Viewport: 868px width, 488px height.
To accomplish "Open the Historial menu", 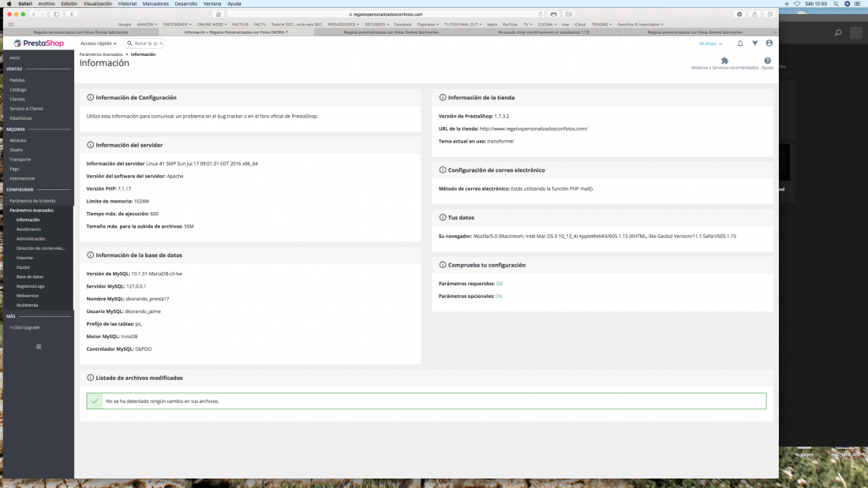I will 127,3.
